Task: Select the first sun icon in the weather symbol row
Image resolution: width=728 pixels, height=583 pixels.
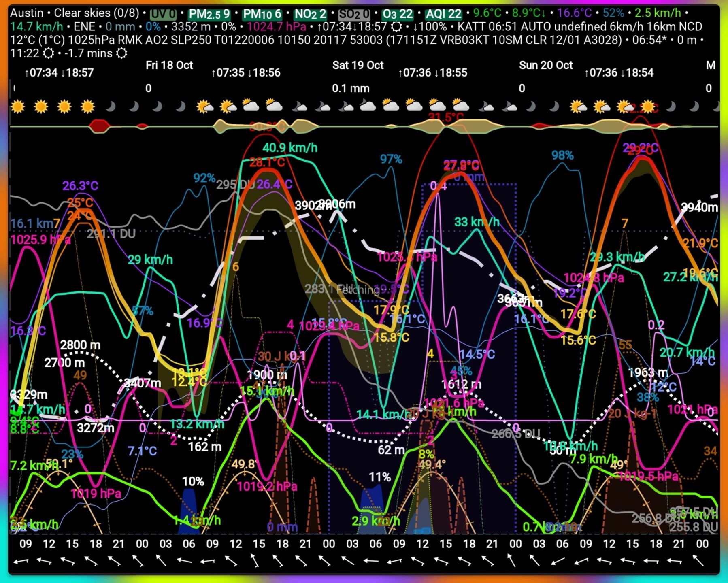Action: [x=17, y=106]
